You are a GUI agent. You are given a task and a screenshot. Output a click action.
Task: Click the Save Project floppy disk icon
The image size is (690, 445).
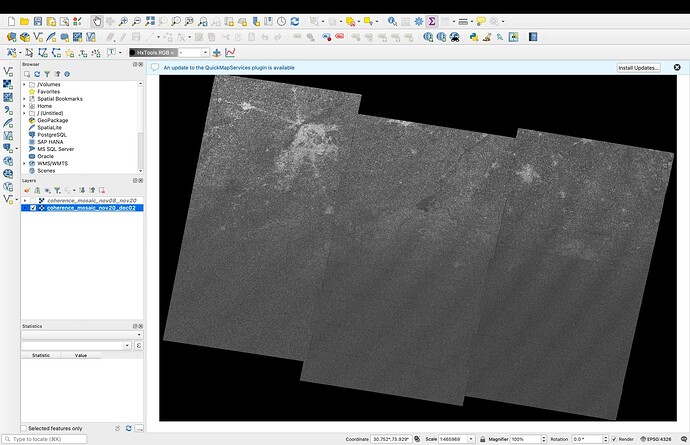(39, 21)
